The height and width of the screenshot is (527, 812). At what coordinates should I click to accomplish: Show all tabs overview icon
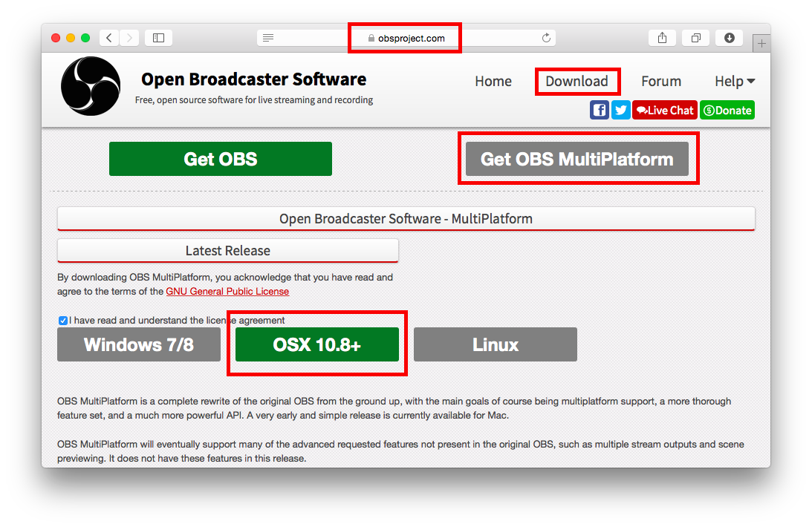695,38
